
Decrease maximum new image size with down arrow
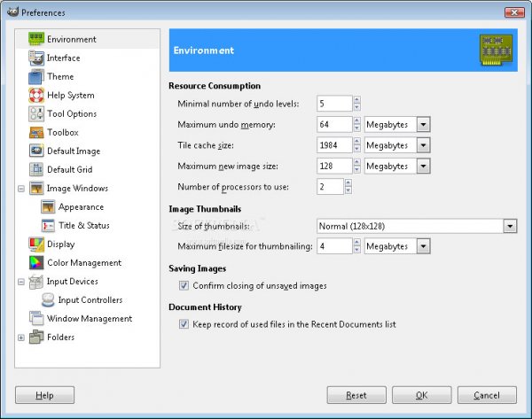(x=356, y=170)
